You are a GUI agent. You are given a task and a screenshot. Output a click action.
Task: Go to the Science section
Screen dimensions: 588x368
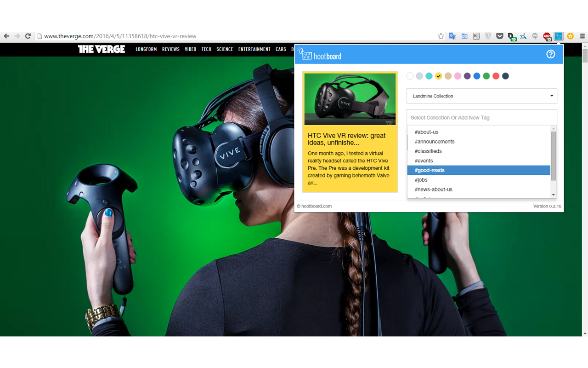click(x=225, y=49)
